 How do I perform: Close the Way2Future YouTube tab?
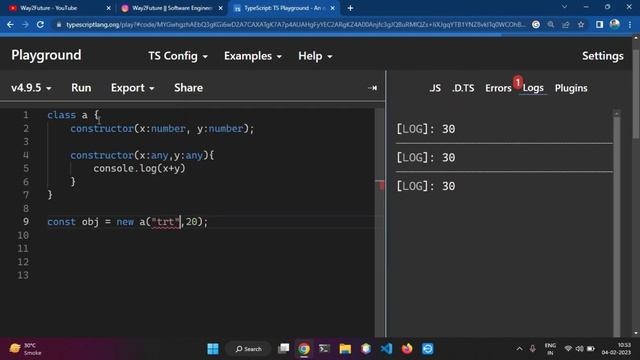[109, 8]
